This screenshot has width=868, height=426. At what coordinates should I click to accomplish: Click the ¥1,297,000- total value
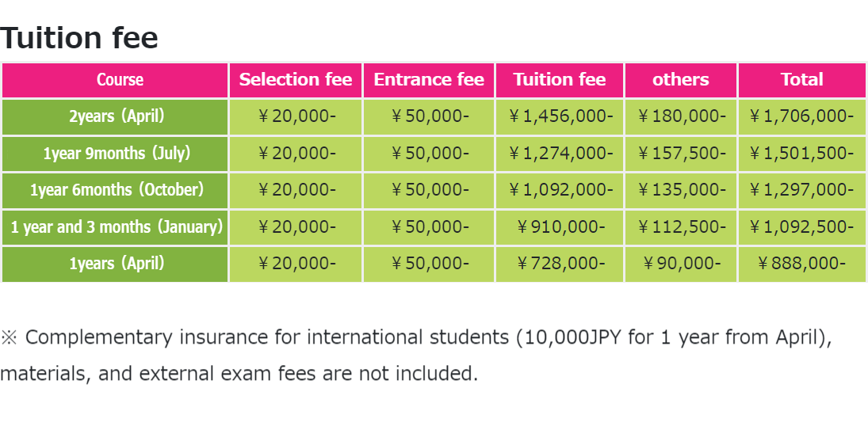802,190
